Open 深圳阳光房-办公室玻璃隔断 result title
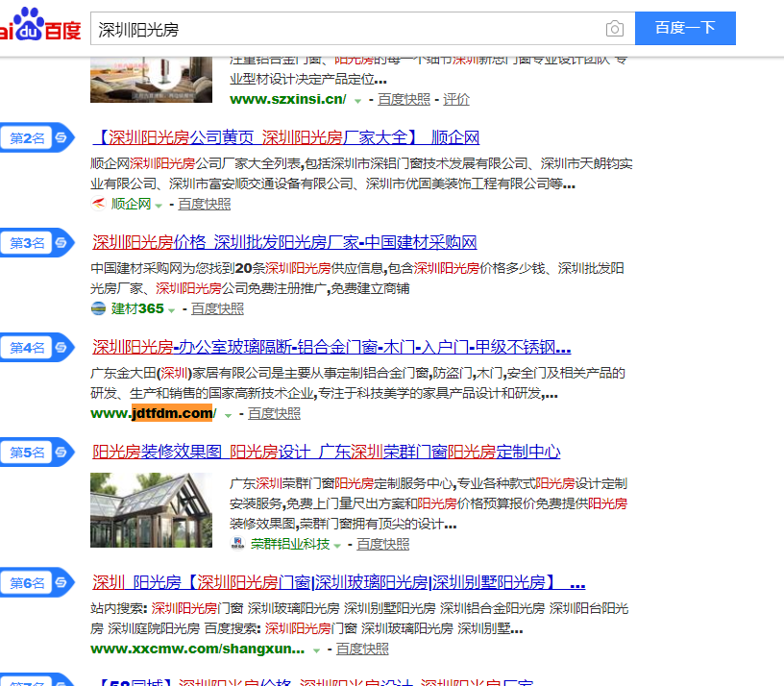The height and width of the screenshot is (686, 784). pyautogui.click(x=331, y=347)
